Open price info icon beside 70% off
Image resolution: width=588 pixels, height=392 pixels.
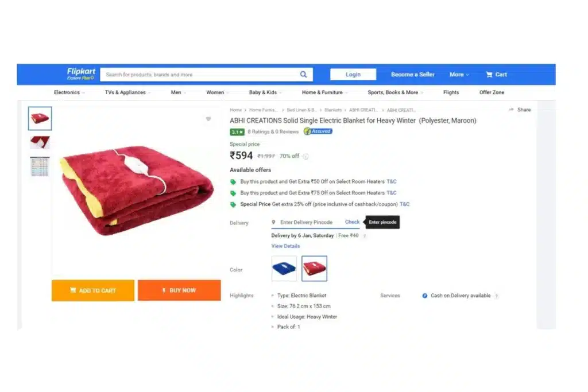pyautogui.click(x=305, y=157)
